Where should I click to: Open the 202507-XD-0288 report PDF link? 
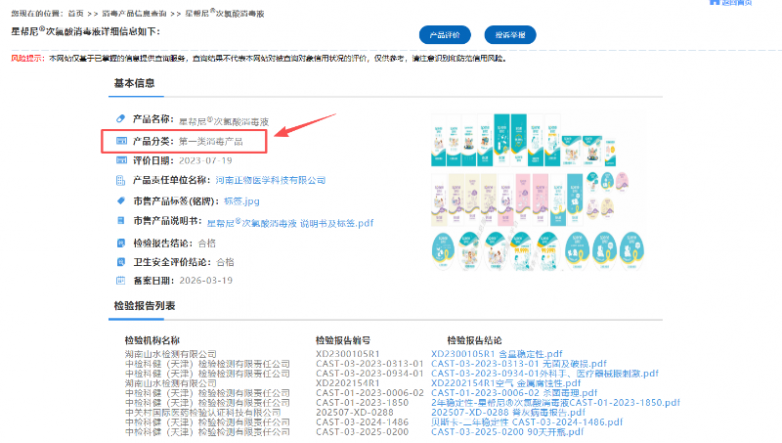(x=508, y=413)
